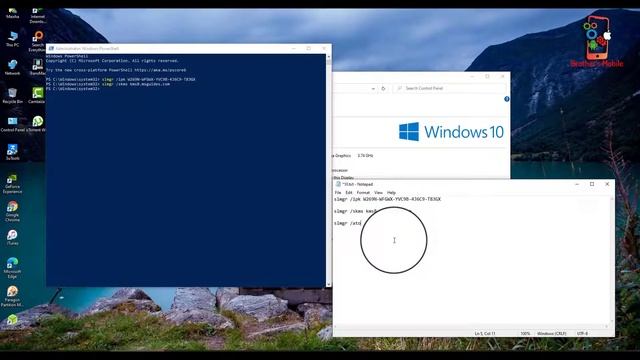Screen dimensions: 640x360
Task: Place cursor on the 'slmgr /ipk' line in Notepad
Action: 387,199
